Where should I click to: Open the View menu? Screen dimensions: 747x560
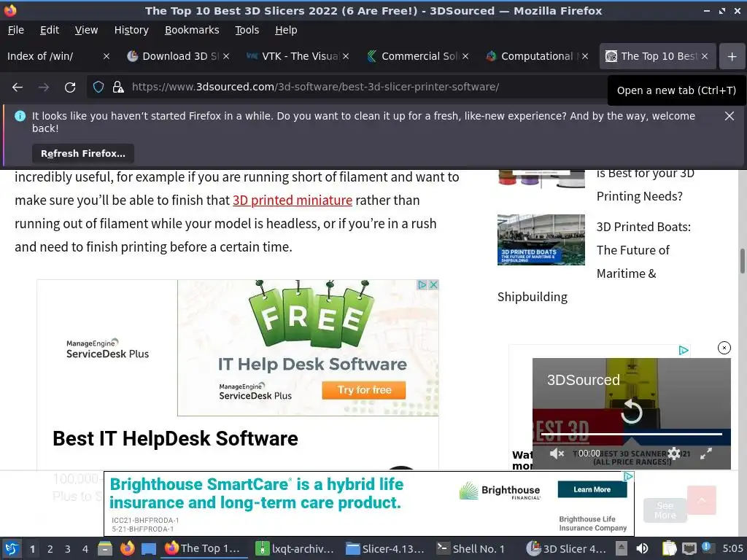(86, 30)
